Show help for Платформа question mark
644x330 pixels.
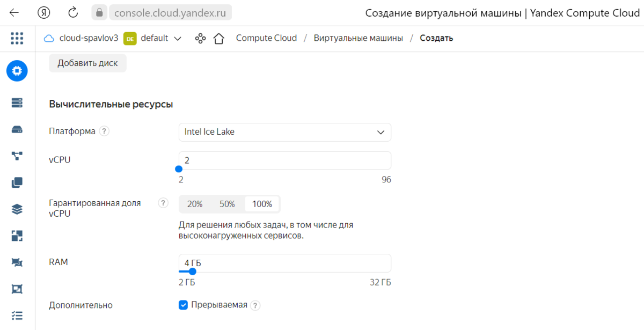coord(104,131)
